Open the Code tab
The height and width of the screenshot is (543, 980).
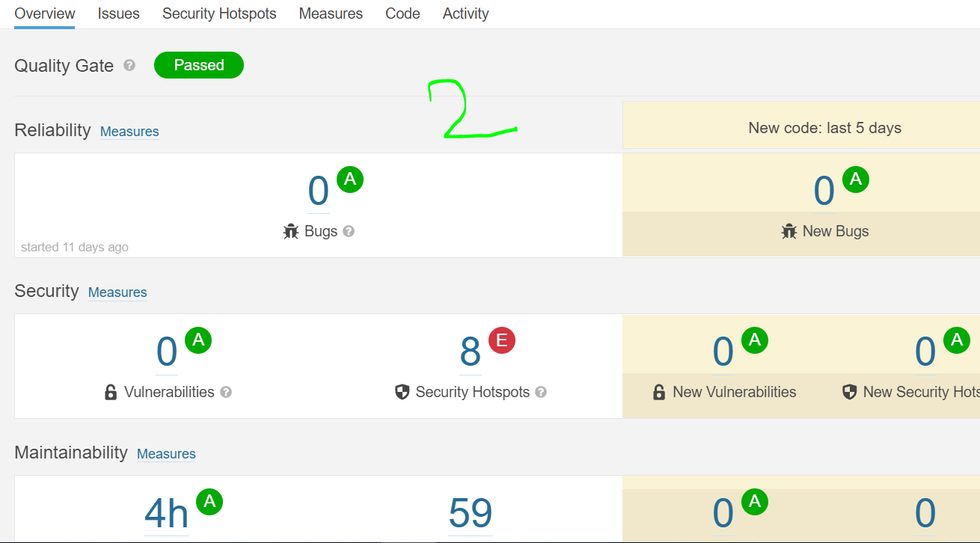click(402, 13)
